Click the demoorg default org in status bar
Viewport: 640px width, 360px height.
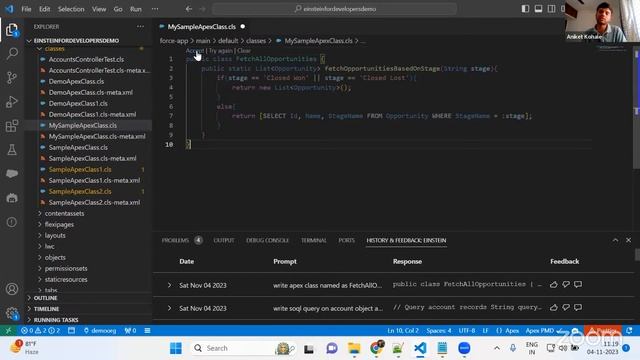[x=100, y=330]
